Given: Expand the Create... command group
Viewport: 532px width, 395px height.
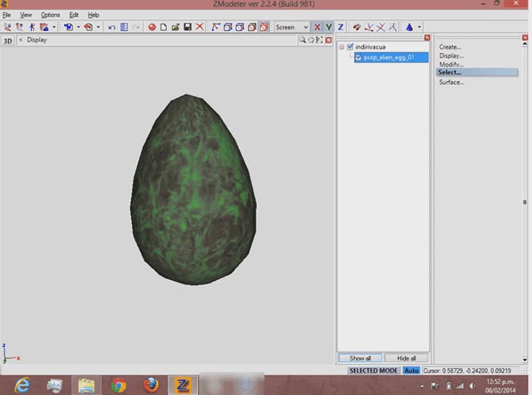Looking at the screenshot, I should pos(450,47).
